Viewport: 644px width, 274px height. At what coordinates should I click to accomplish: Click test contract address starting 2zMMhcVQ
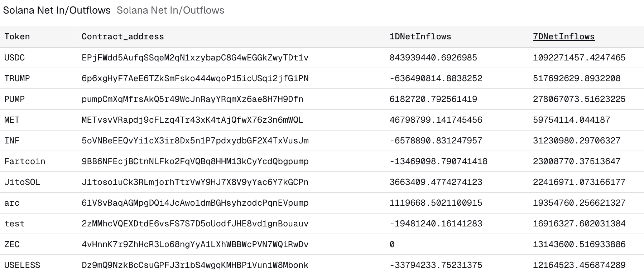click(195, 224)
